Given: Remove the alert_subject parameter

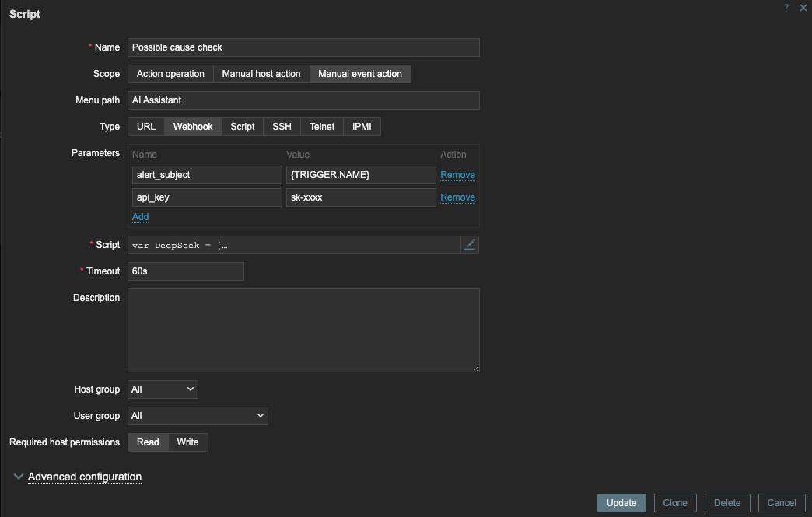Looking at the screenshot, I should pos(457,175).
